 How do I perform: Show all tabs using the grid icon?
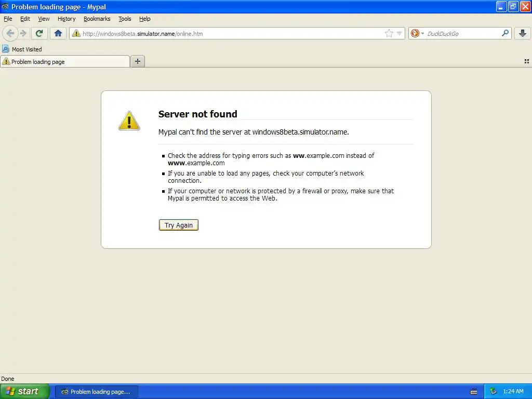pos(527,61)
